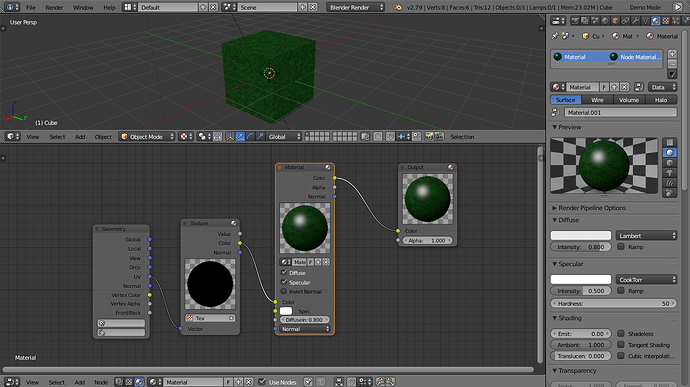Click unlink X beside Material datablock name
The width and height of the screenshot is (690, 387).
(x=249, y=382)
